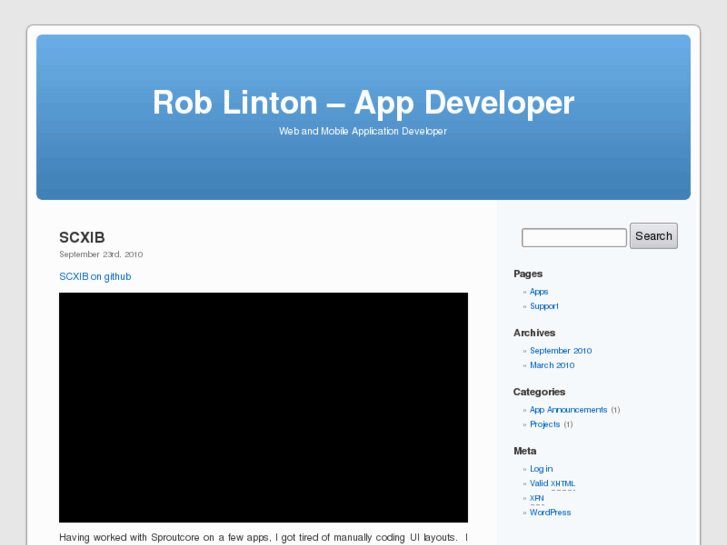727x545 pixels.
Task: Follow the SCXIB on github link
Action: click(x=95, y=276)
